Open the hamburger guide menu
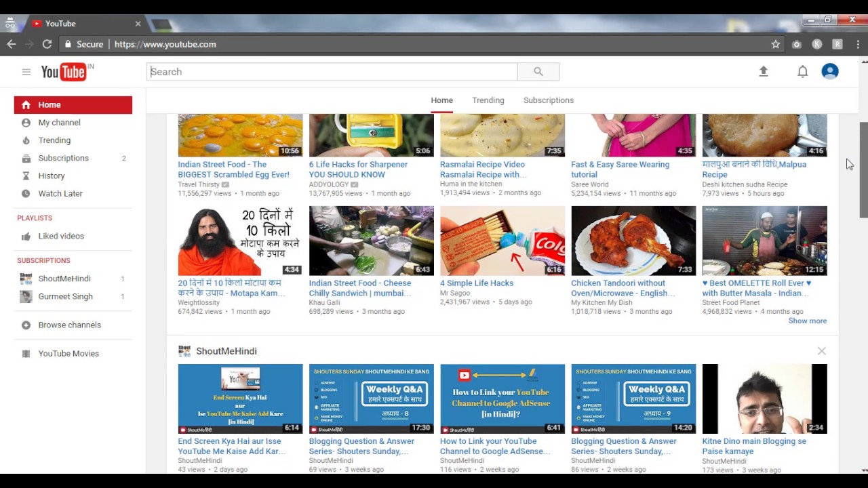868x488 pixels. (x=26, y=72)
